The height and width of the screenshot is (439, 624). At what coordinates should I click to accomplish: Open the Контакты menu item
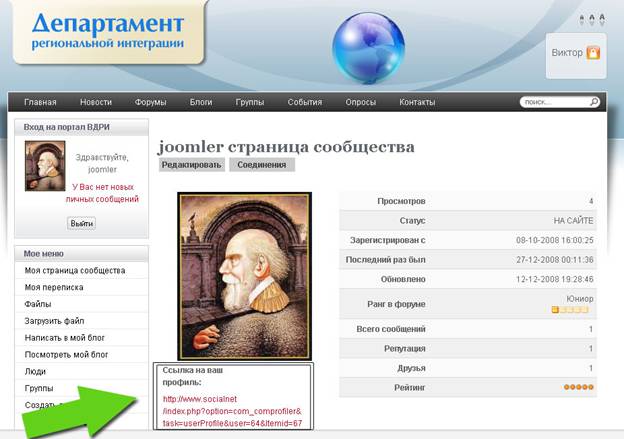pos(417,102)
